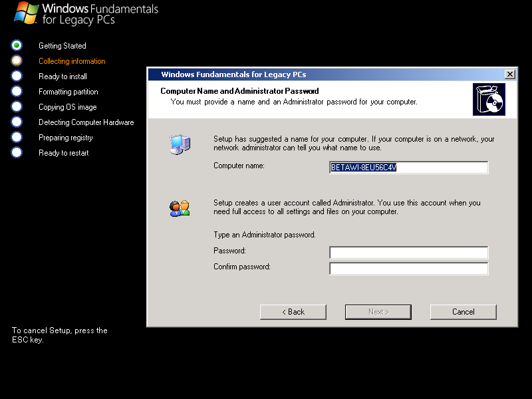Image resolution: width=532 pixels, height=399 pixels.
Task: Click the 'Computer name:' label
Action: 239,166
